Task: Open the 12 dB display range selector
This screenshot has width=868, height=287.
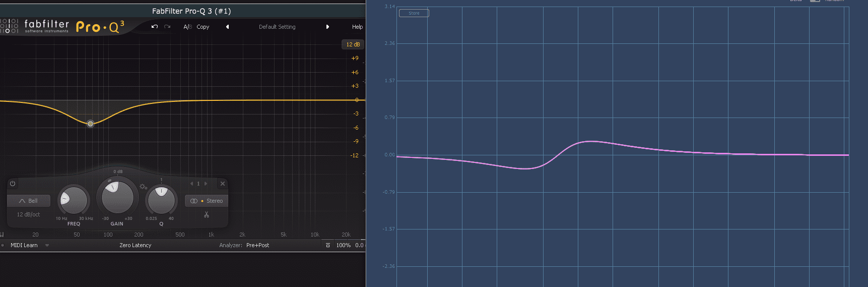Action: tap(353, 44)
